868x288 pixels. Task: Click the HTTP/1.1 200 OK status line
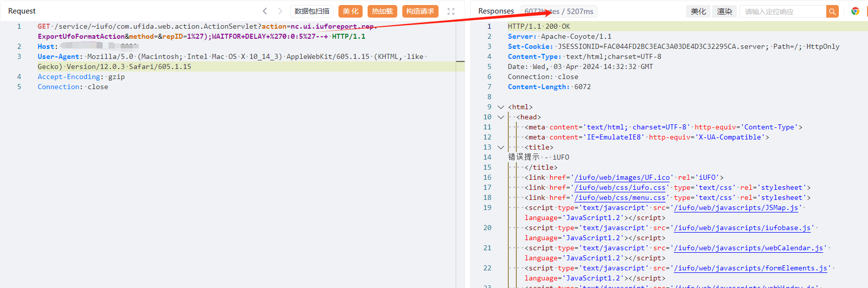pos(539,26)
